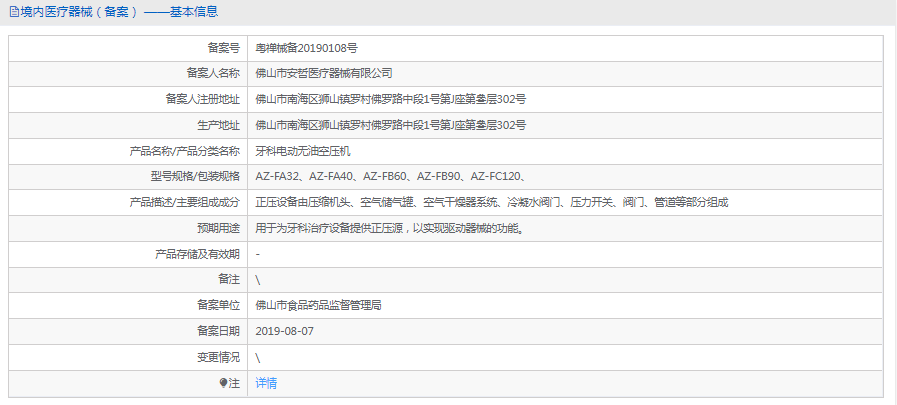The height and width of the screenshot is (405, 897).
Task: Click the 备案单位 row label
Action: click(x=219, y=305)
